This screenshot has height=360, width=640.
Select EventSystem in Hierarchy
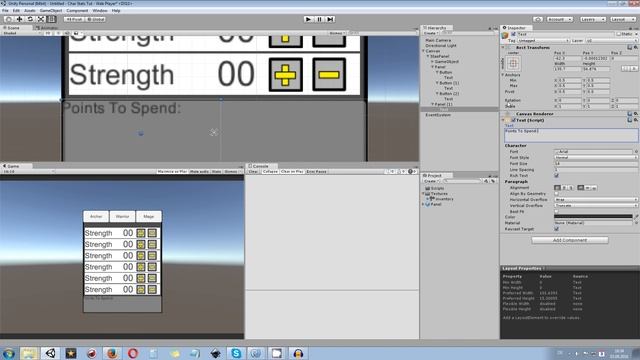point(438,115)
